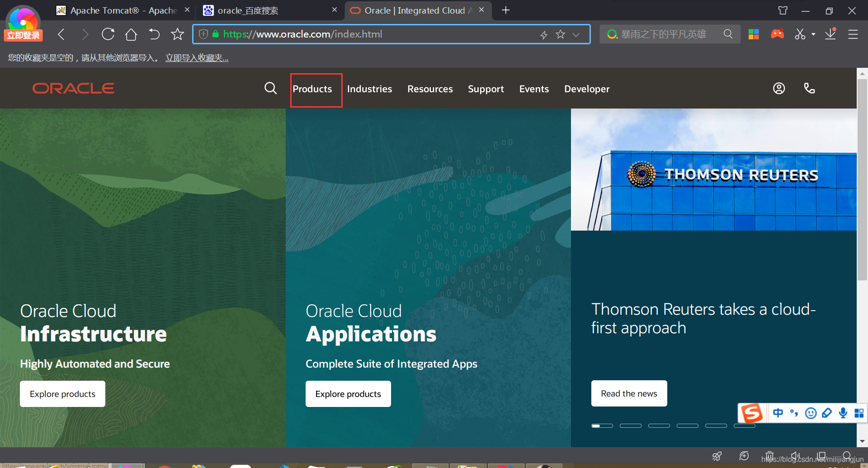Open the Events menu
This screenshot has height=468, width=868.
point(534,89)
